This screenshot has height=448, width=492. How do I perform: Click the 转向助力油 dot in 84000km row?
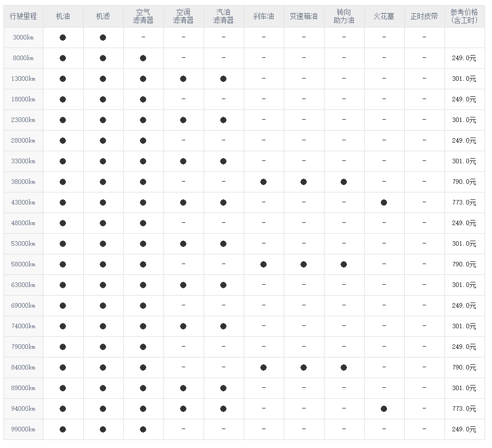coord(343,367)
